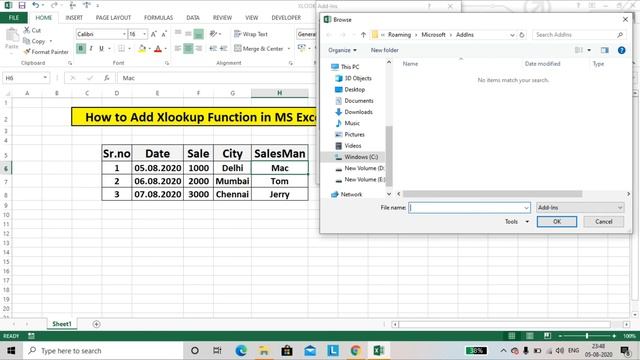The height and width of the screenshot is (360, 640).
Task: Open File Explorer from the taskbar
Action: click(x=264, y=351)
